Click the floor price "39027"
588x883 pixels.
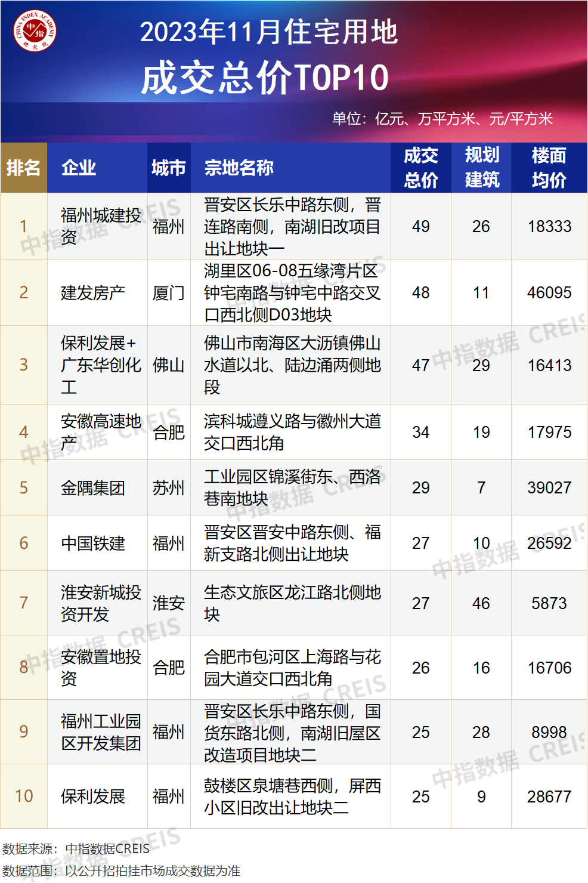[x=549, y=487]
